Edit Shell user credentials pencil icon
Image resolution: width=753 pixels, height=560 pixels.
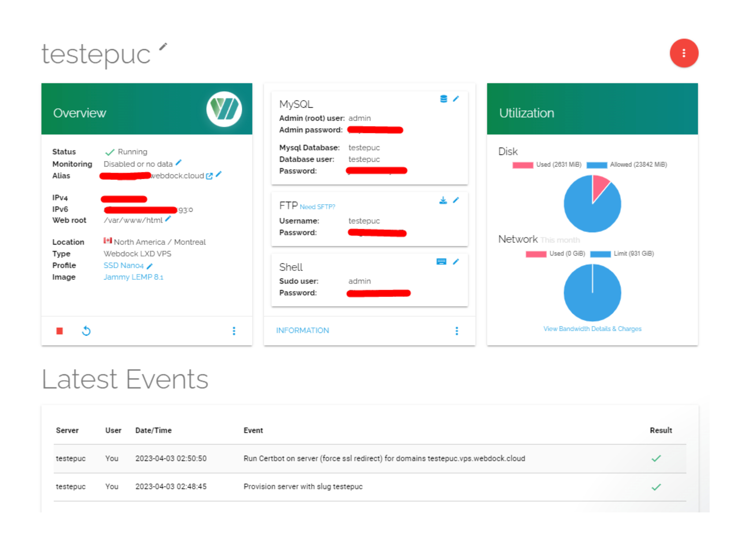click(456, 261)
